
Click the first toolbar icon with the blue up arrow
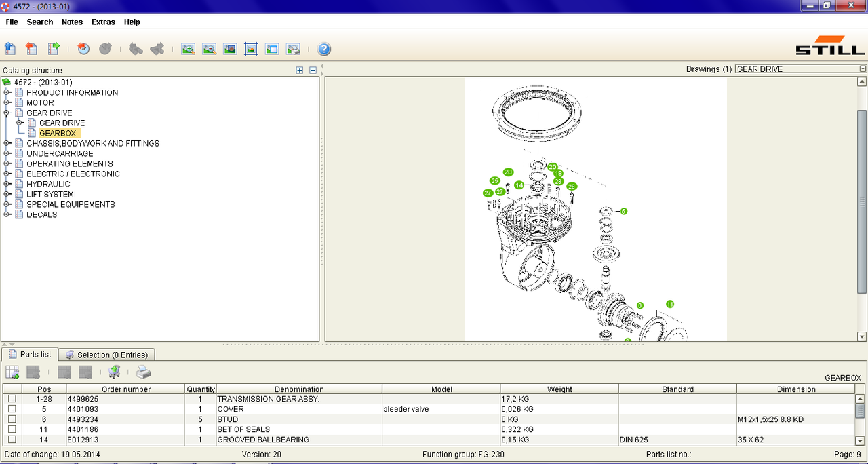[x=10, y=49]
